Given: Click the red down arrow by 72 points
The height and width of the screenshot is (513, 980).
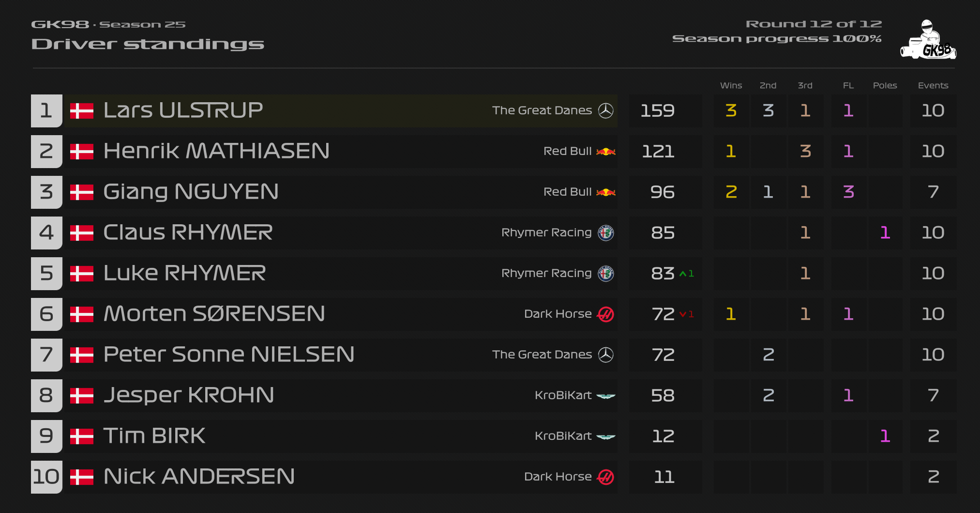Looking at the screenshot, I should [x=683, y=314].
